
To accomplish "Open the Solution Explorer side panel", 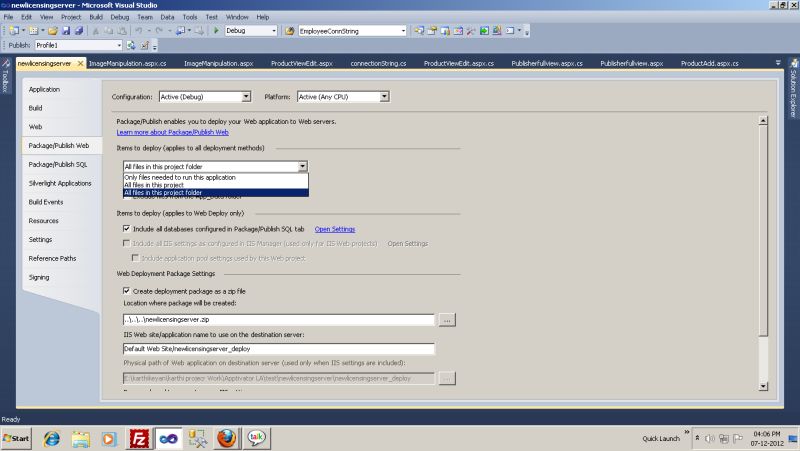I will coord(794,88).
